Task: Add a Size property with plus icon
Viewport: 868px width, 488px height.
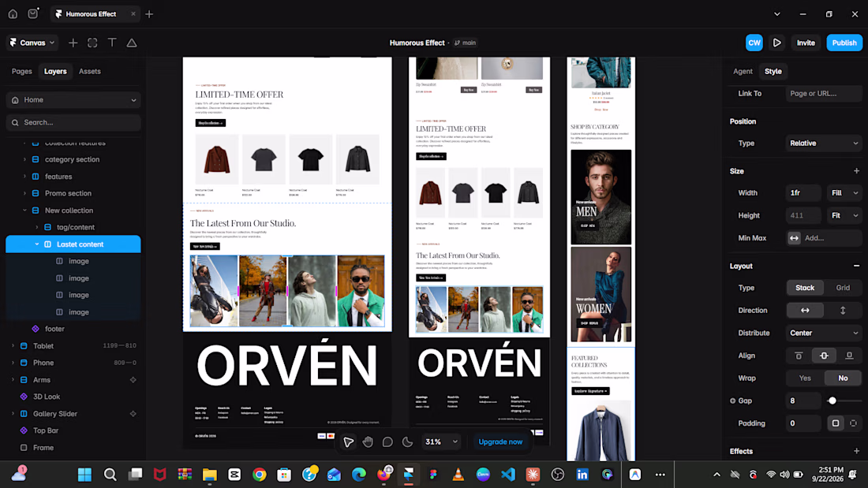Action: (856, 171)
